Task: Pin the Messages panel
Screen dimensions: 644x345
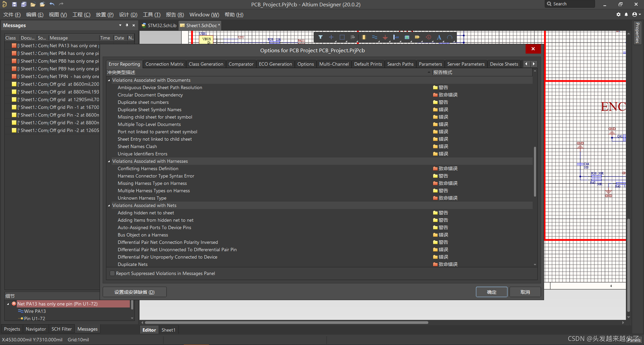Action: (x=127, y=25)
